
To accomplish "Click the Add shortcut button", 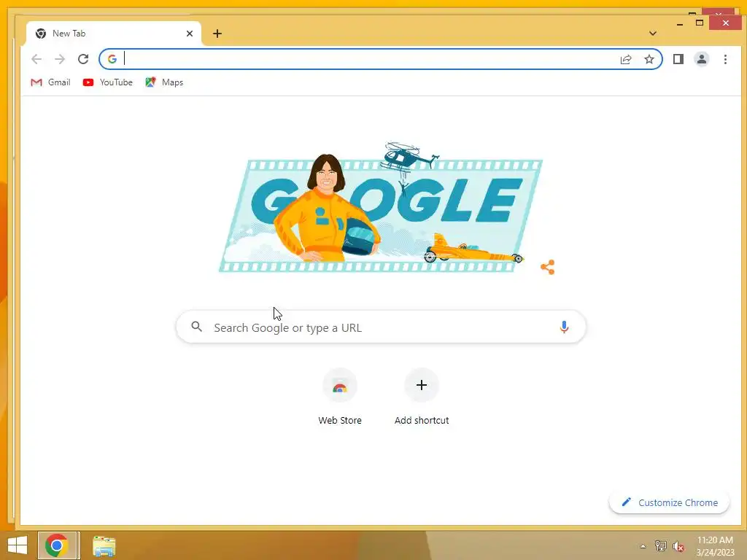I will 422,397.
